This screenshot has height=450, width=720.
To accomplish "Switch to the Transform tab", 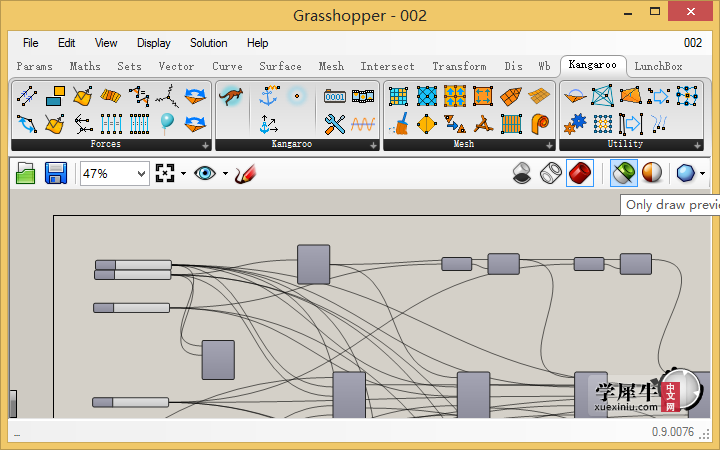I will coord(459,66).
